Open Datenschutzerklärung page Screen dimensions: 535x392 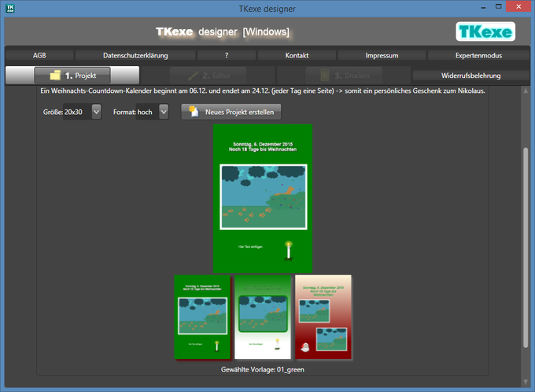(135, 55)
